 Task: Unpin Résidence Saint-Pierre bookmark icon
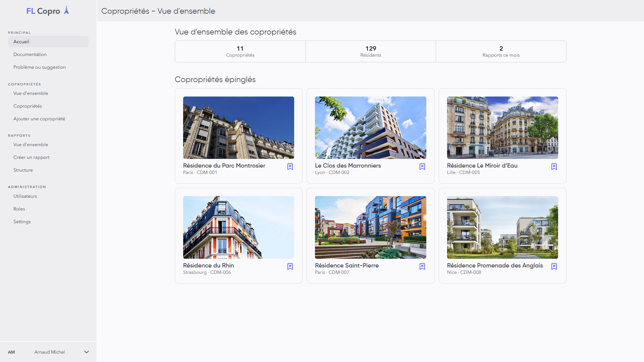(x=422, y=266)
